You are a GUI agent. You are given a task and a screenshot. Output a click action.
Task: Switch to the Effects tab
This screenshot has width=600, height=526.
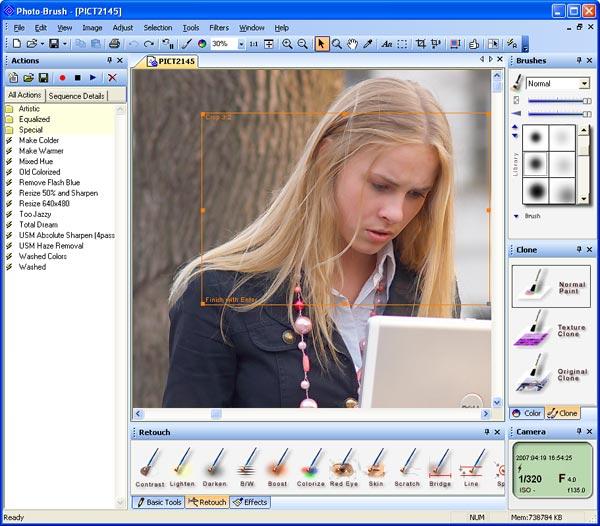(250, 502)
